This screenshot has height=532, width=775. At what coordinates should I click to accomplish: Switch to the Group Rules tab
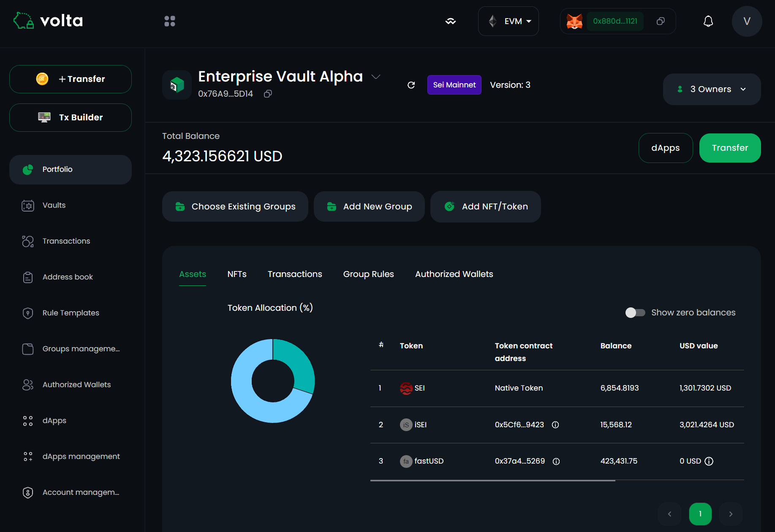point(368,274)
